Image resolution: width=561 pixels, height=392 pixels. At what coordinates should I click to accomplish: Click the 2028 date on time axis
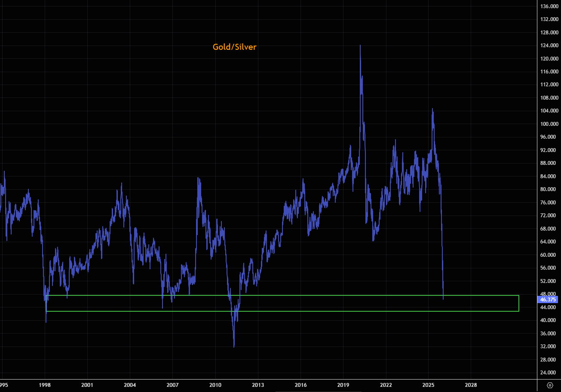[471, 385]
